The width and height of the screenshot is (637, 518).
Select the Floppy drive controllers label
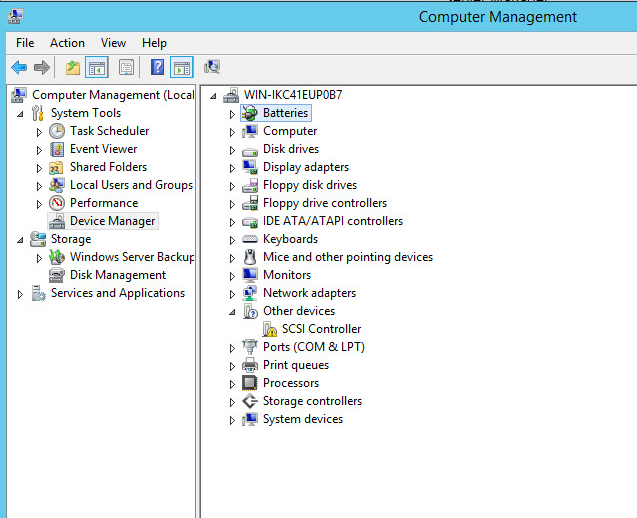[325, 203]
